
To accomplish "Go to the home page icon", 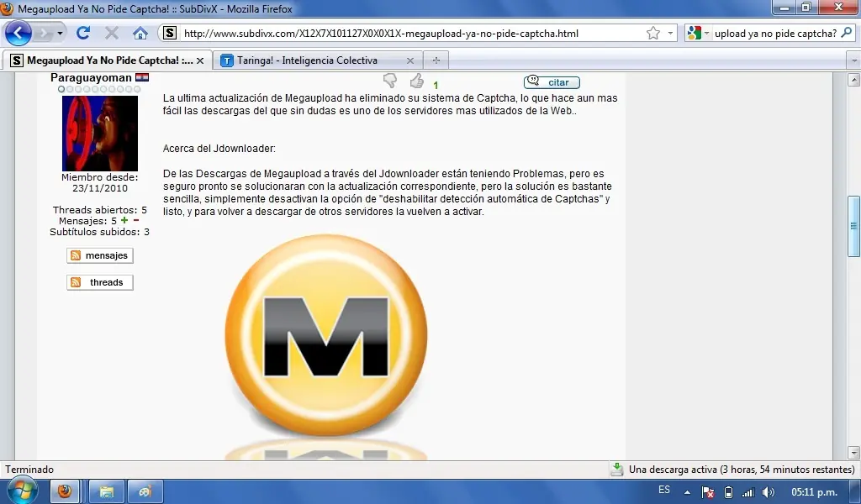I will point(140,33).
